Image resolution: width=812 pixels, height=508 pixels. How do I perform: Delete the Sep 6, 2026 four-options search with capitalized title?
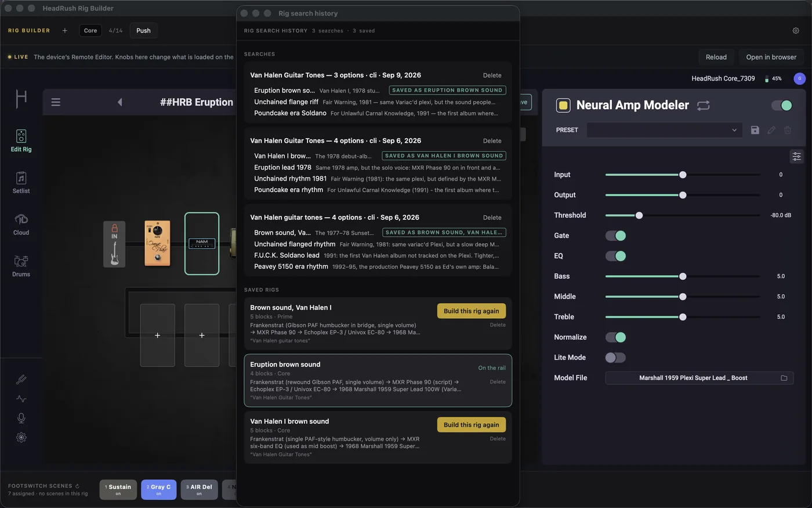[x=492, y=141]
